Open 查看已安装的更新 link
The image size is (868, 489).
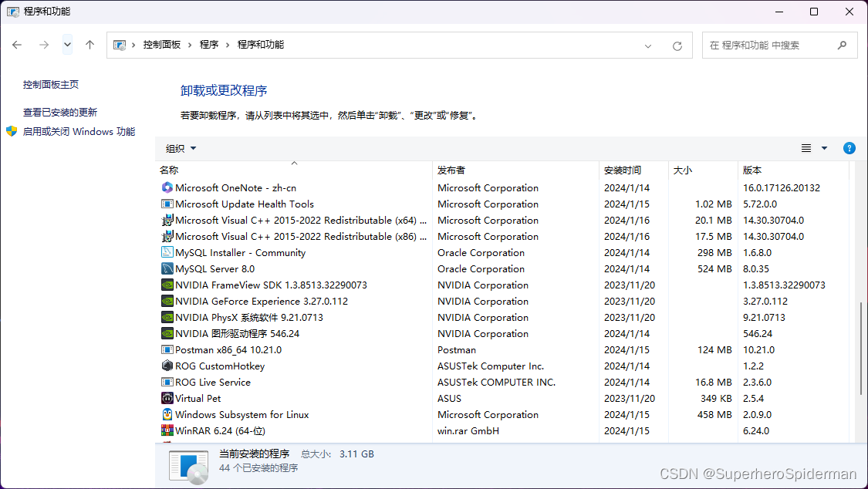coord(59,113)
